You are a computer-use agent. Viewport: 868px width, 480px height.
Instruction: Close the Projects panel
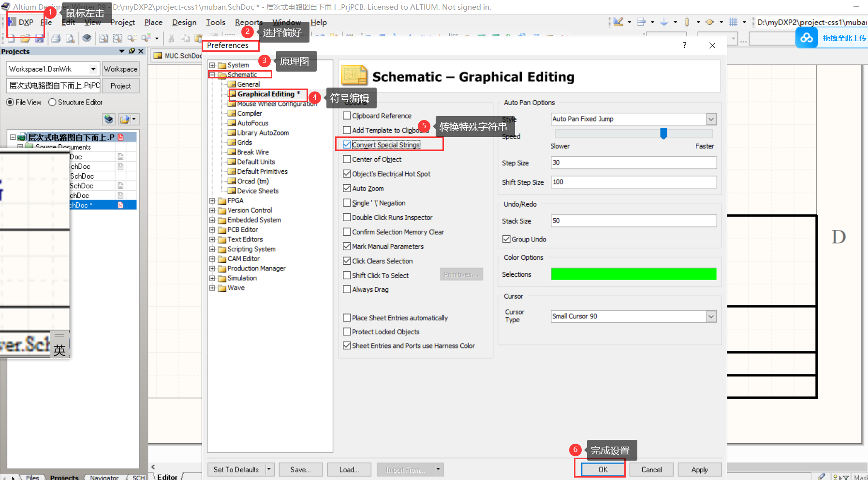141,51
